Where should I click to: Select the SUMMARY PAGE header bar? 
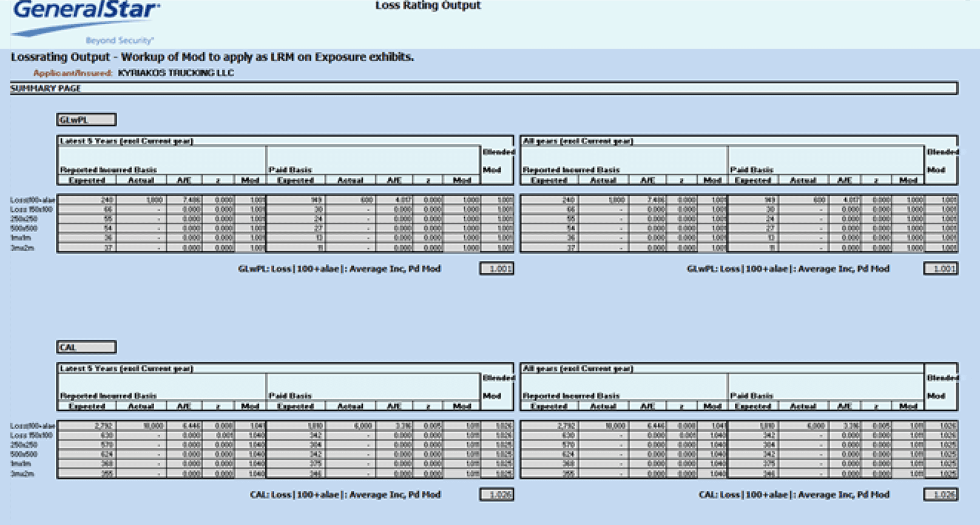484,88
